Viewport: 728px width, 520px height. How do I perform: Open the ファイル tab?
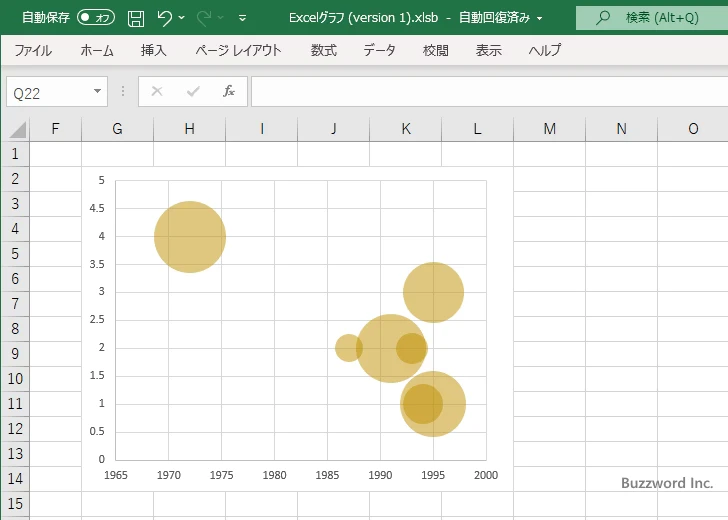(33, 50)
